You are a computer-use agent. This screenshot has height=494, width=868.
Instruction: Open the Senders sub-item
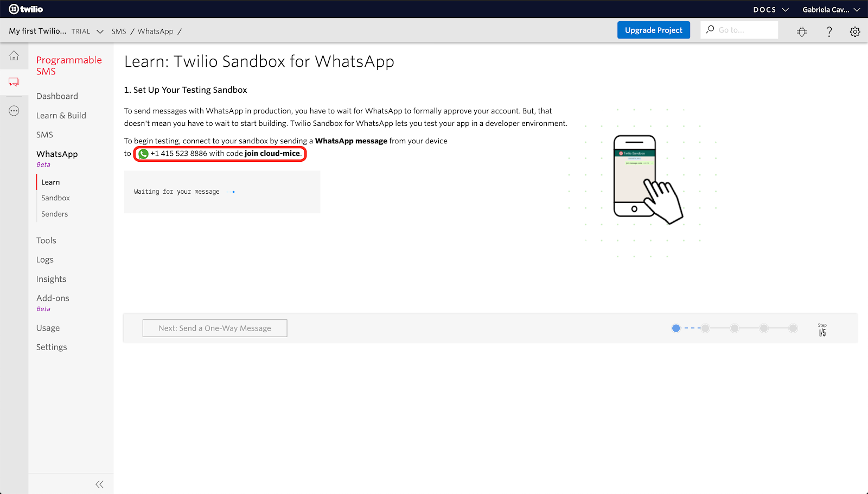click(x=55, y=214)
